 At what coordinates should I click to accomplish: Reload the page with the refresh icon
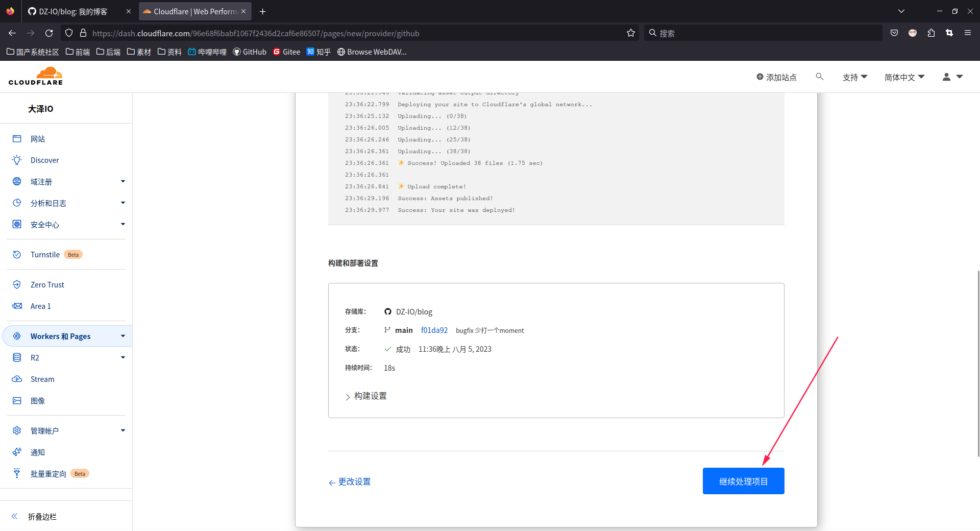[49, 33]
